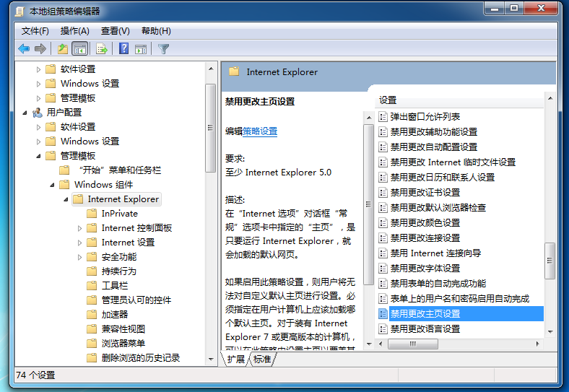The image size is (569, 392).
Task: Click the 用户配置 user icon in tree
Action: (x=38, y=113)
